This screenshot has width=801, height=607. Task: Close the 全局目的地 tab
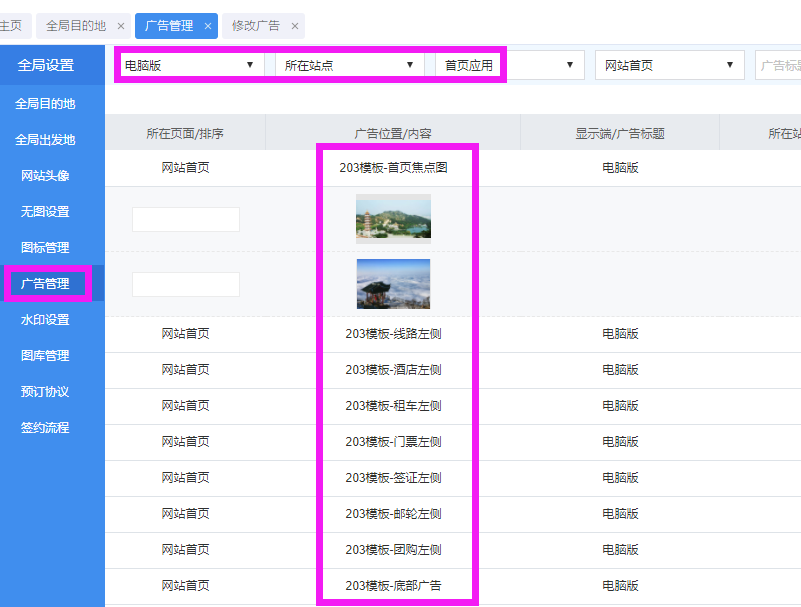(x=121, y=26)
